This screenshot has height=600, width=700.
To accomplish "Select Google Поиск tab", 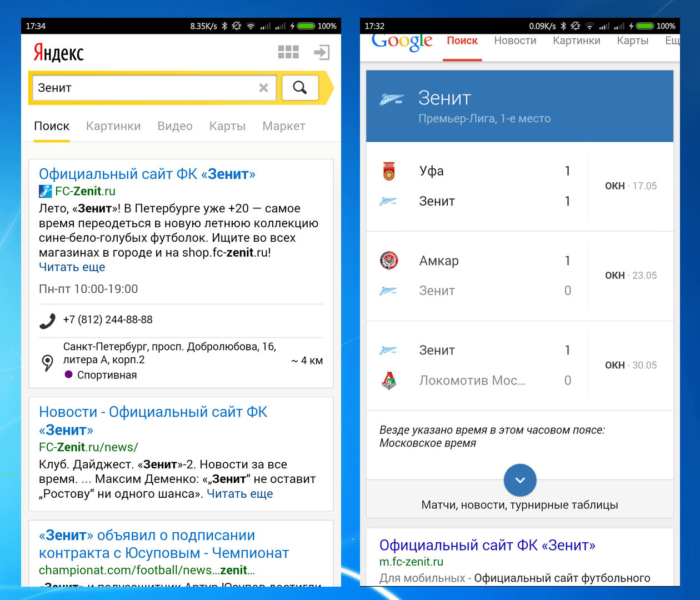I will 462,41.
